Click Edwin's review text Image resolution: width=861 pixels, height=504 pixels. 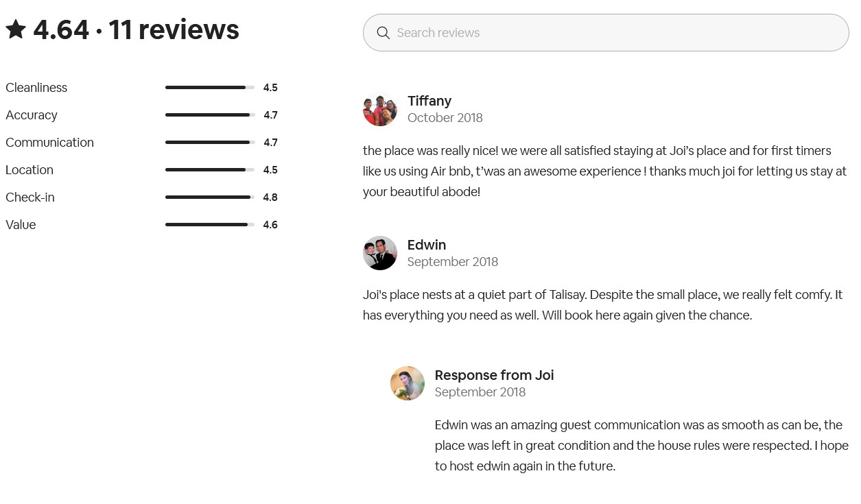coord(602,304)
